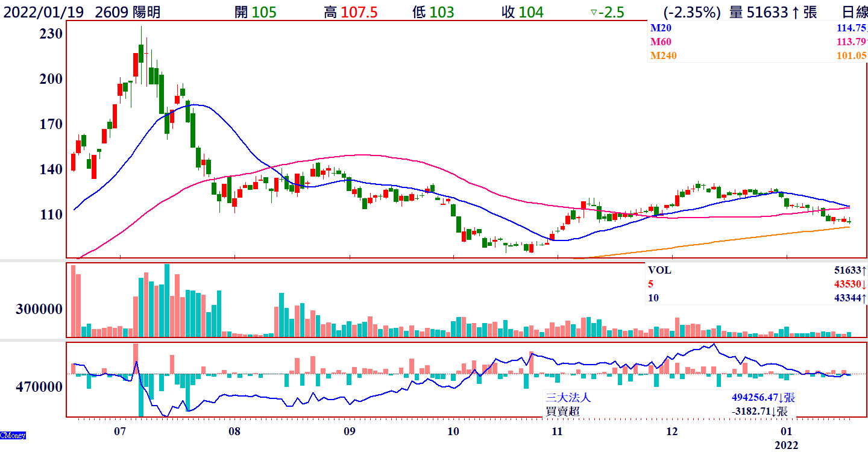This screenshot has width=868, height=452.
Task: Click the 12 month marker on time axis
Action: (x=672, y=432)
